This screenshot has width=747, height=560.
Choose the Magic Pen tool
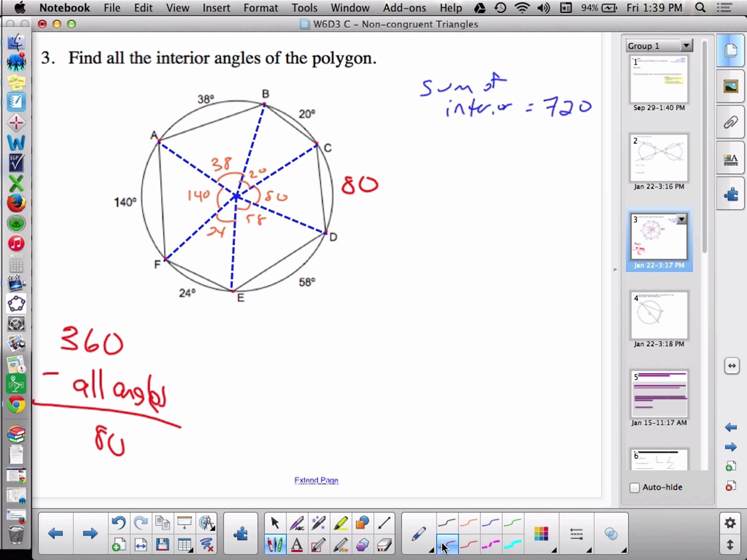pos(318,523)
